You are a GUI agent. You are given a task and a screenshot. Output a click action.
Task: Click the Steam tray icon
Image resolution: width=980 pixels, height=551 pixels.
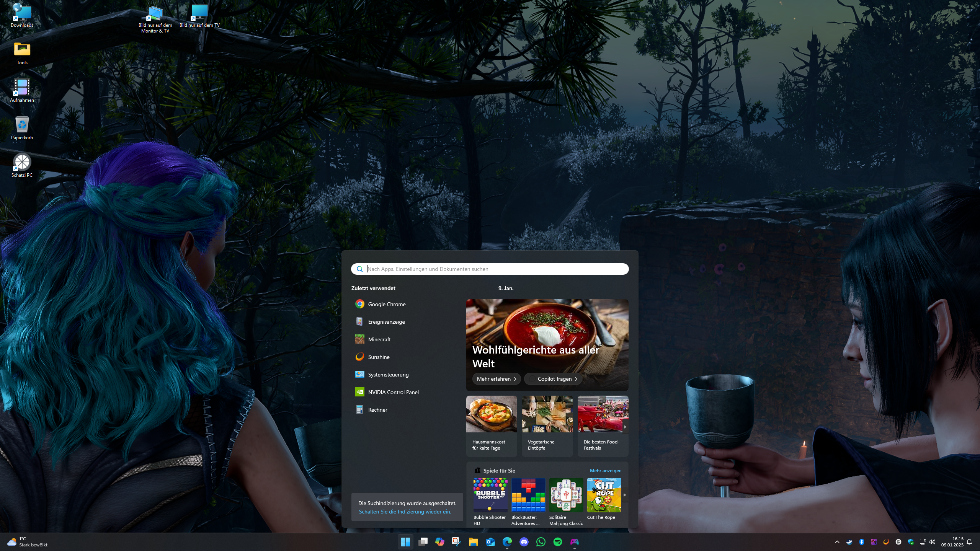849,542
